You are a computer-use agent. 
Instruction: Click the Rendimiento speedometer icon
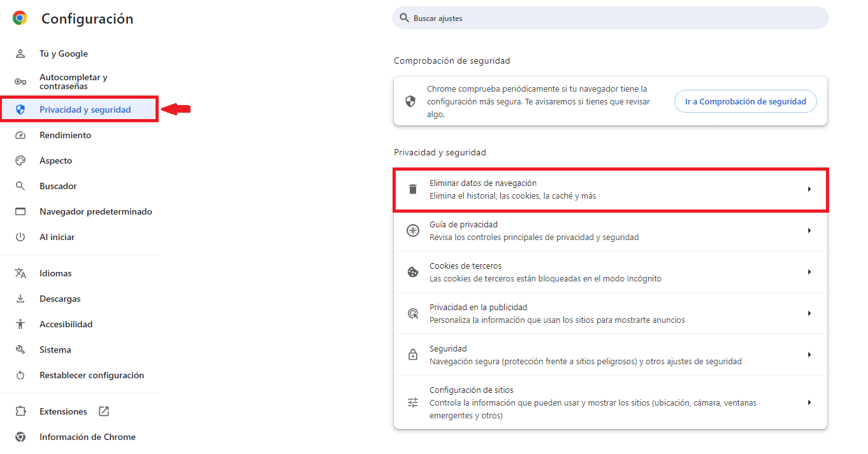click(21, 134)
